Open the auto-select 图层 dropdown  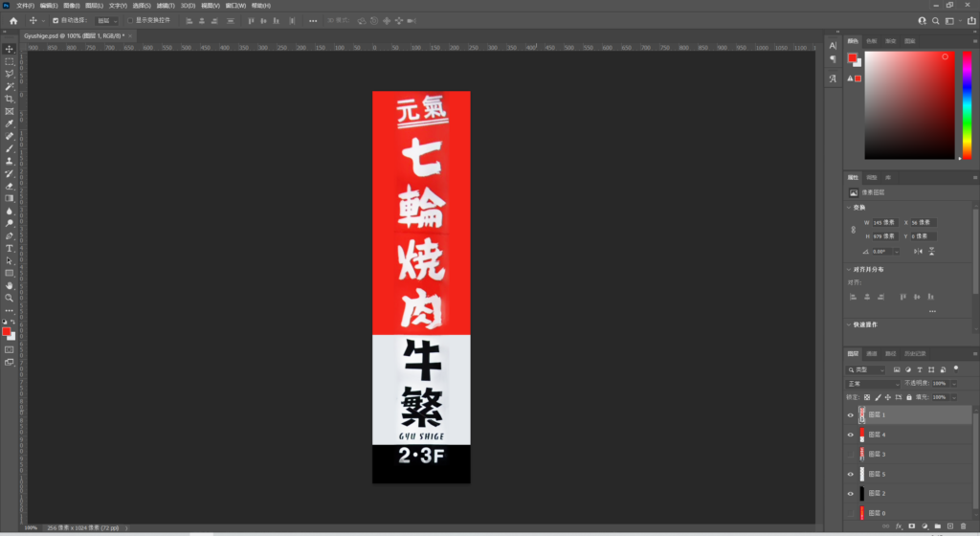tap(106, 21)
